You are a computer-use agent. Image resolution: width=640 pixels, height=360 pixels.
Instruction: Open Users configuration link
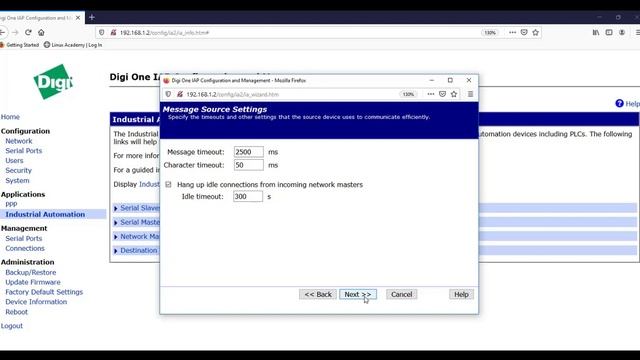coord(14,160)
